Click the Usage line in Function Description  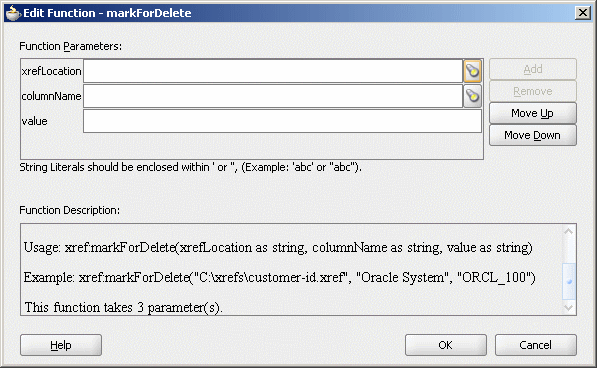[x=278, y=248]
